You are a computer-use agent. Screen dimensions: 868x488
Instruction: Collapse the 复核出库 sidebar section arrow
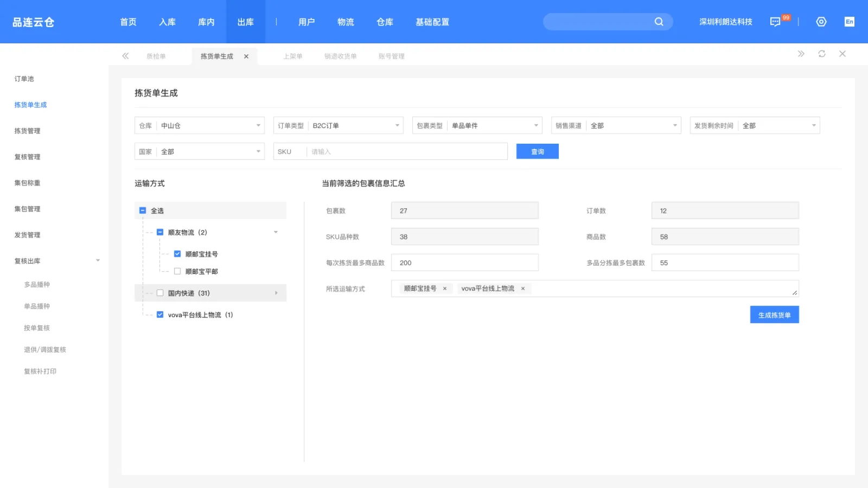[98, 261]
